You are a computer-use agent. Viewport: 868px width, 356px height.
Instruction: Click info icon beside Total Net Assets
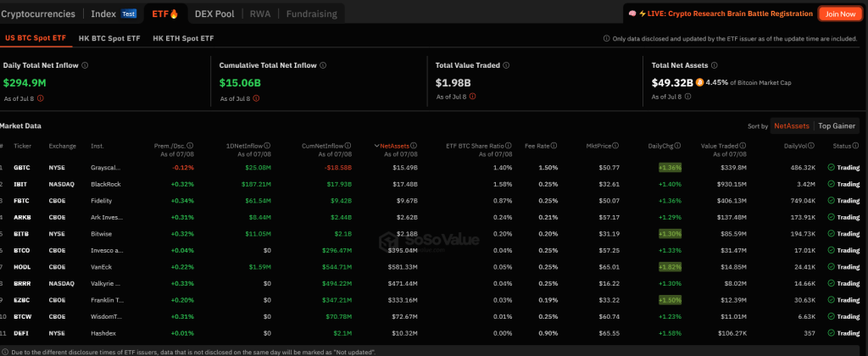point(715,64)
